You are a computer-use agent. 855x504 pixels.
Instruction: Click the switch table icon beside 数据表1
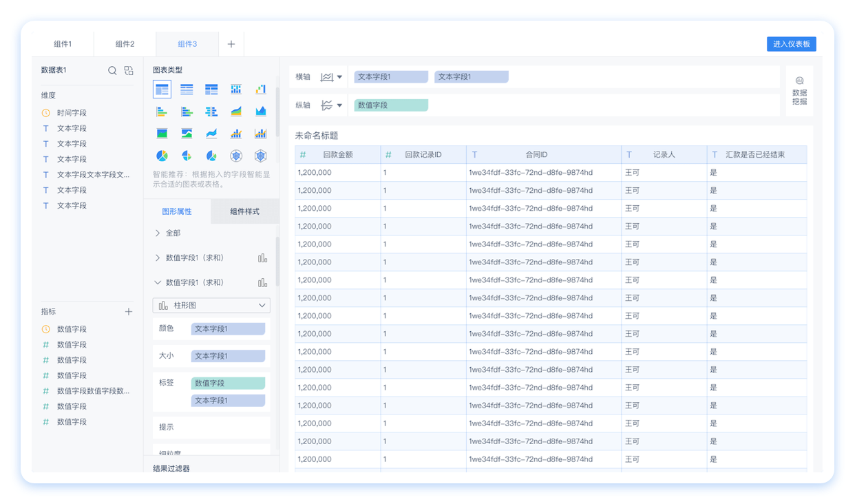pos(129,70)
